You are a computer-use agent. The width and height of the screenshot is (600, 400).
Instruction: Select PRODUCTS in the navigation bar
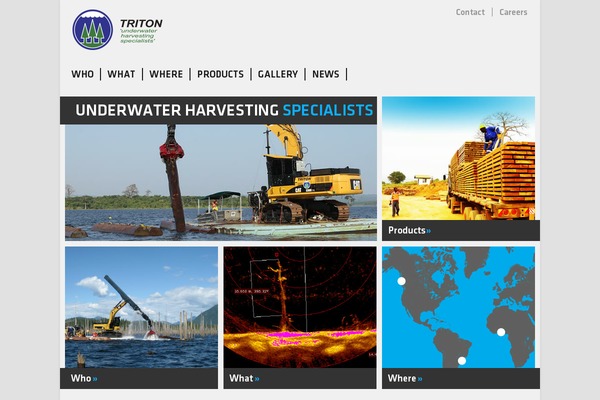[220, 74]
